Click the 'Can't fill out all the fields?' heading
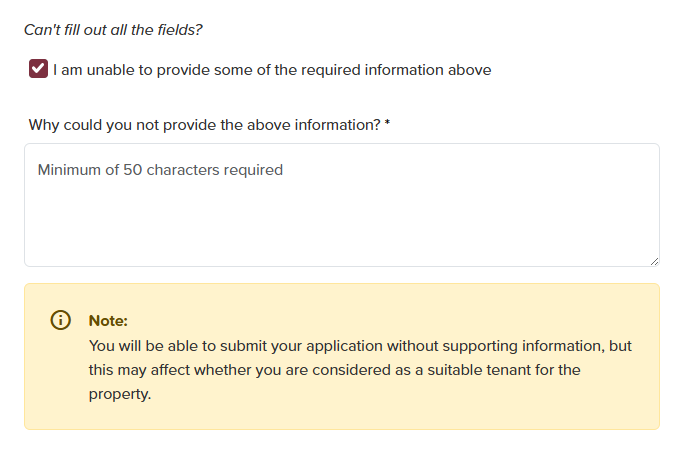 pyautogui.click(x=113, y=30)
